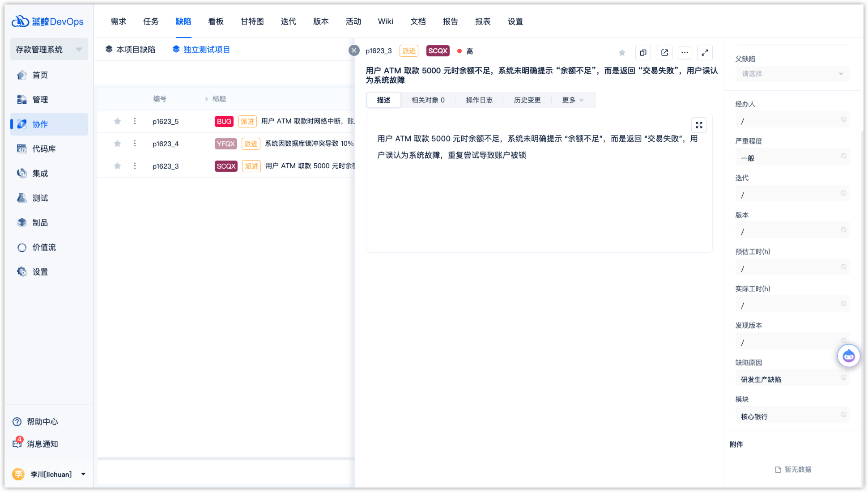Expand the 更多 tab dropdown
This screenshot has width=868, height=492.
coord(573,100)
